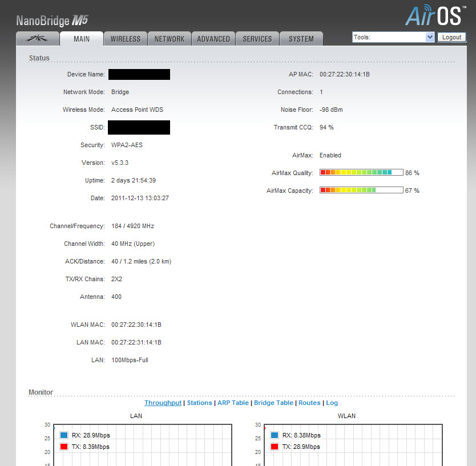This screenshot has width=476, height=466.
Task: Click the Connections value 1
Action: 321,92
